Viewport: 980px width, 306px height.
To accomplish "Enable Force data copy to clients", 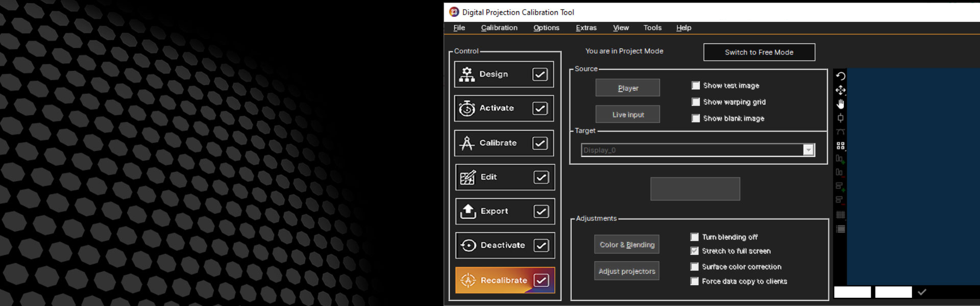I will [x=695, y=282].
